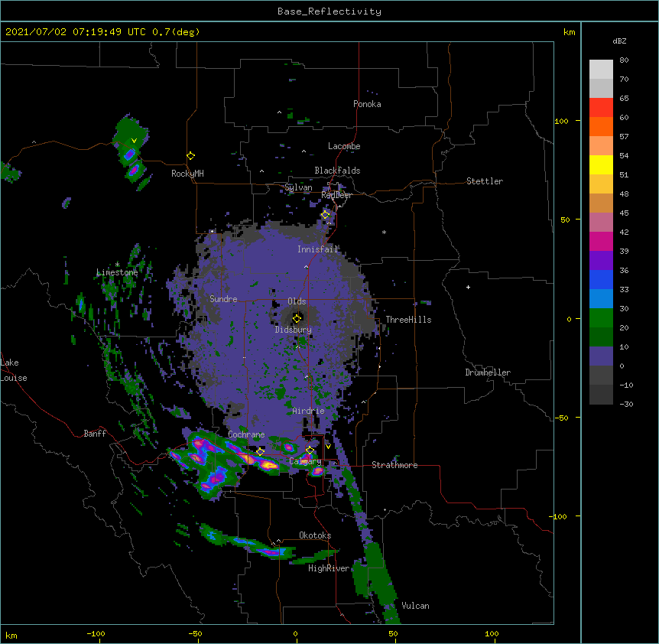659x644 pixels.
Task: Select the Calgary label
Action: [305, 461]
